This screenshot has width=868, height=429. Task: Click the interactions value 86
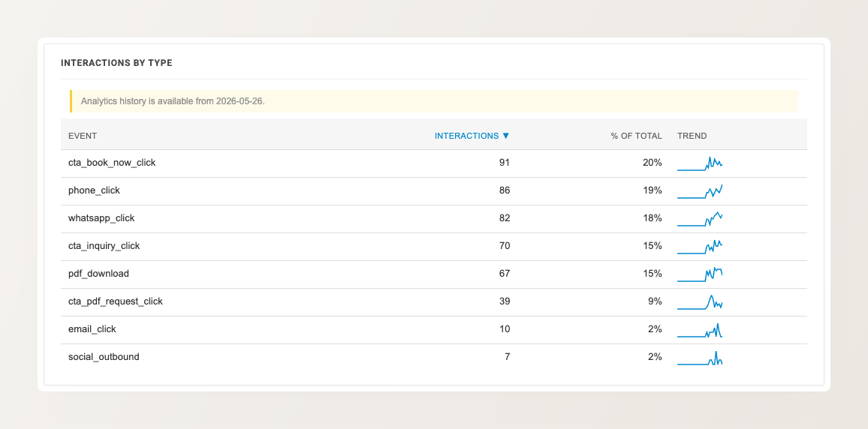(x=505, y=190)
